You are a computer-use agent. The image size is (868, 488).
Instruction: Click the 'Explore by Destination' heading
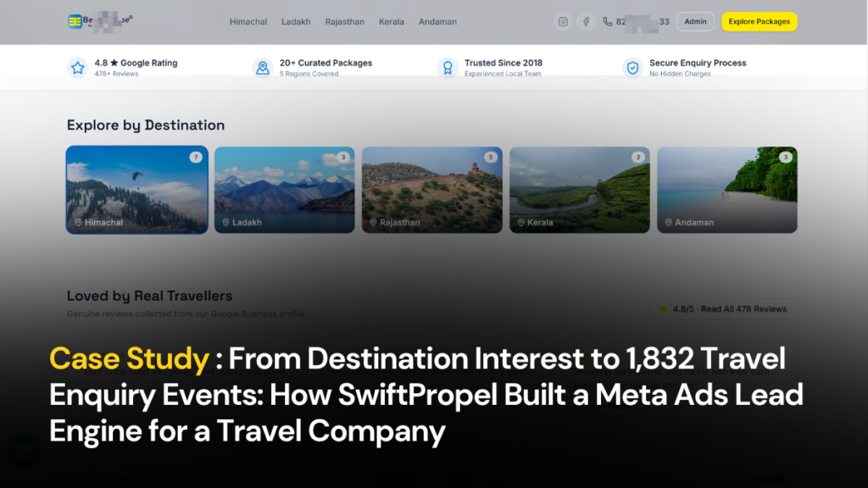coord(146,125)
